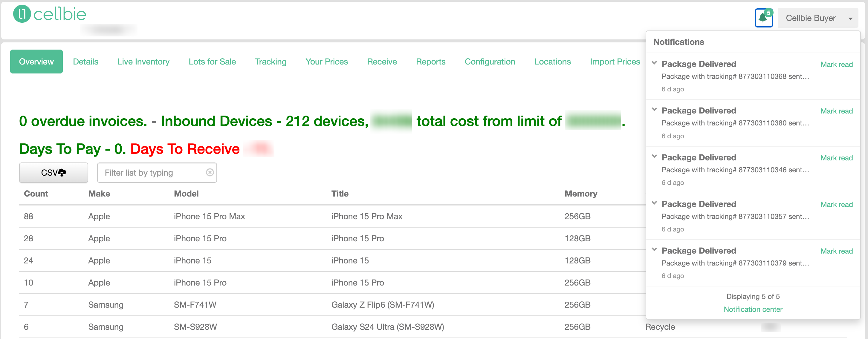Viewport: 868px width, 339px height.
Task: Mark read the 877303110368 package notification
Action: (836, 64)
